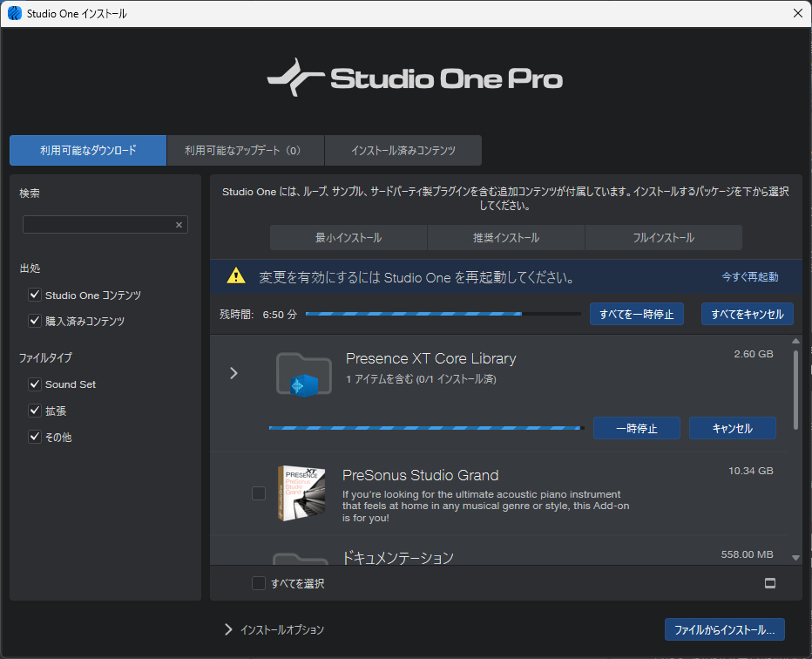812x659 pixels.
Task: Click the overall download progress bar
Action: click(x=443, y=314)
